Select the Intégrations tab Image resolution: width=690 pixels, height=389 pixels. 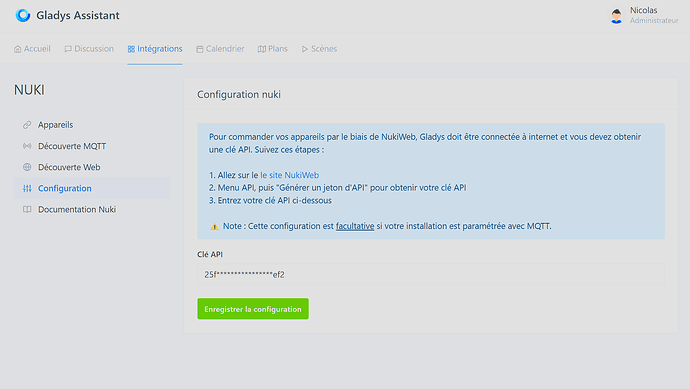tap(155, 49)
